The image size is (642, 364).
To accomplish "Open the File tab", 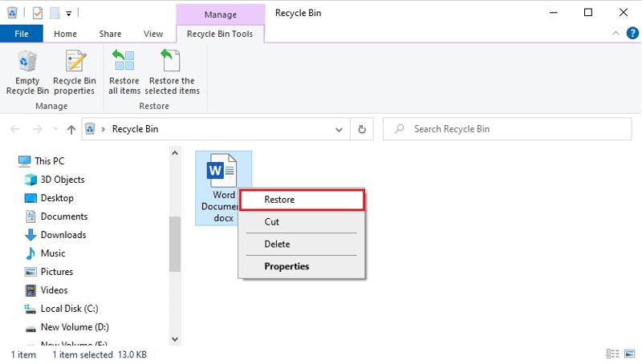I will 22,34.
